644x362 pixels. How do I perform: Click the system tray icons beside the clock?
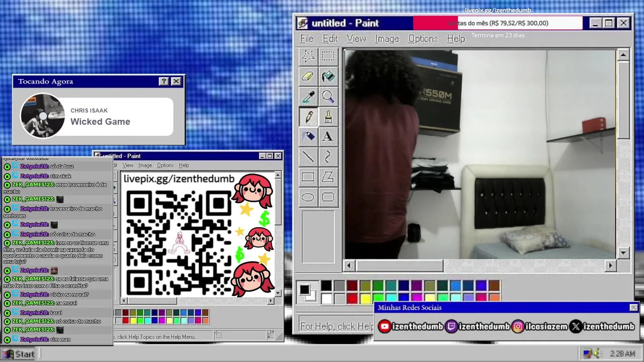click(591, 354)
